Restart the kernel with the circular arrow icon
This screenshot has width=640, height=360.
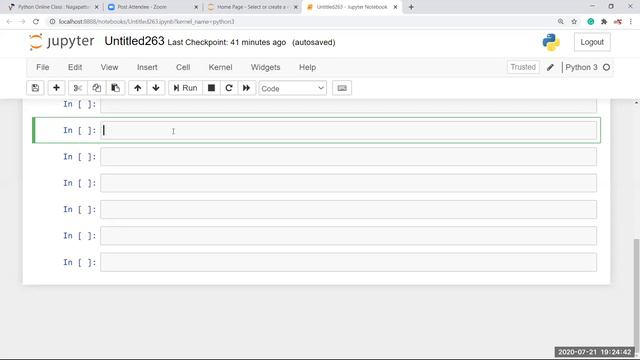point(229,88)
